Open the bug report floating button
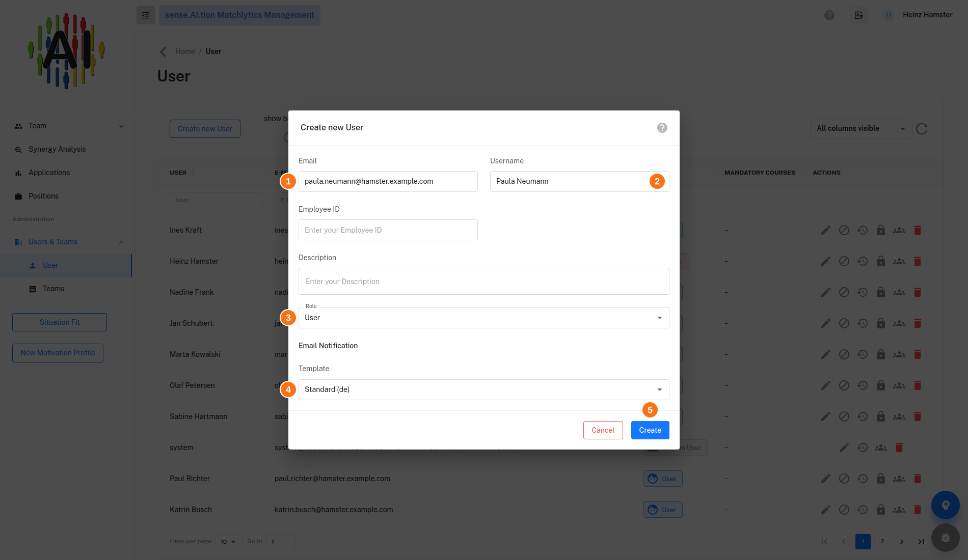 [x=946, y=538]
